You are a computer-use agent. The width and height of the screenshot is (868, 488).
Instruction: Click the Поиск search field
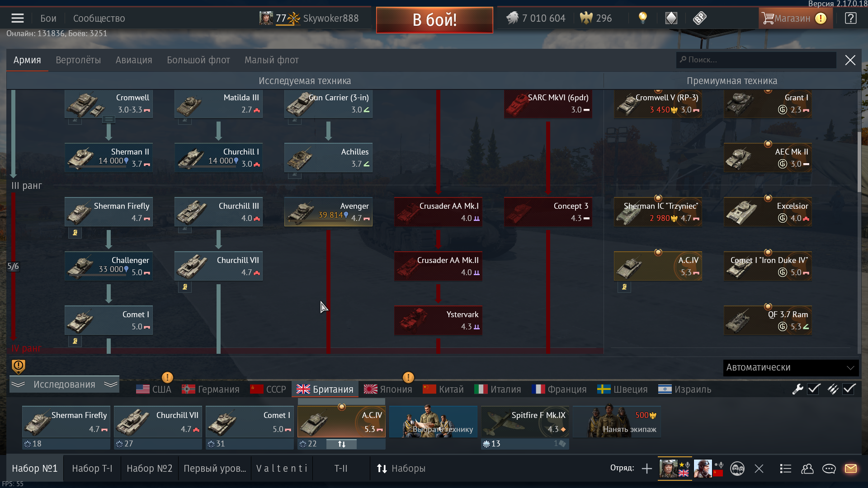coord(756,60)
